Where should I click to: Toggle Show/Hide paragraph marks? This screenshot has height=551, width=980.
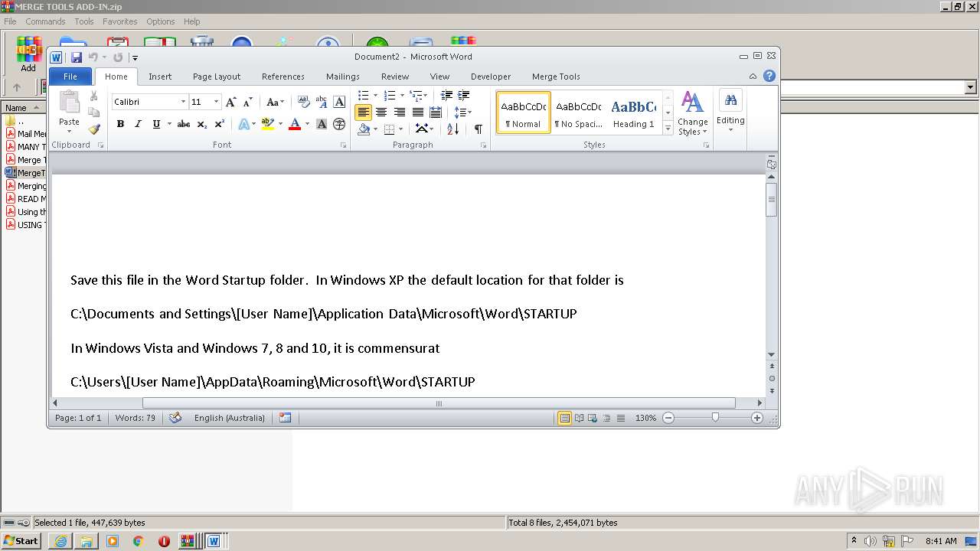point(478,129)
